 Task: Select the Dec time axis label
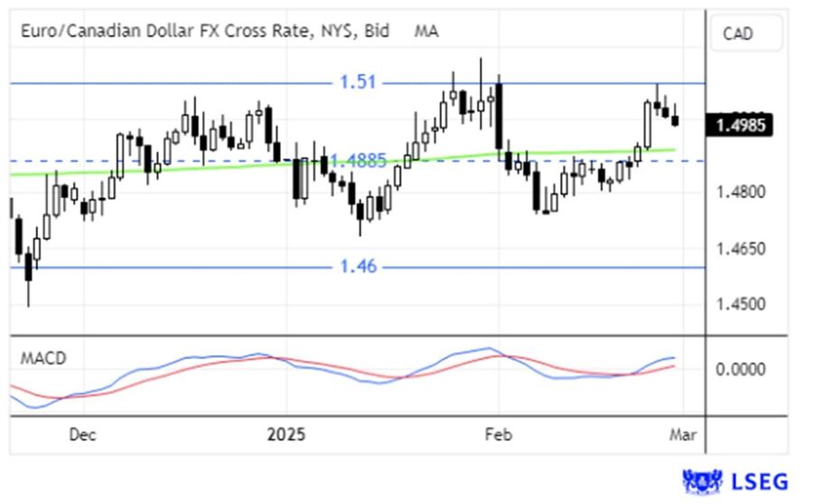click(82, 434)
